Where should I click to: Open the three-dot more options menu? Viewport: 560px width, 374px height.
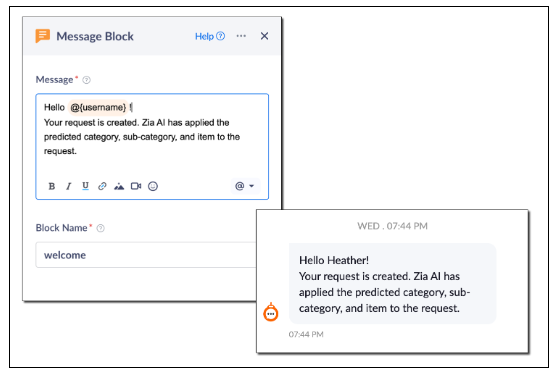point(241,36)
